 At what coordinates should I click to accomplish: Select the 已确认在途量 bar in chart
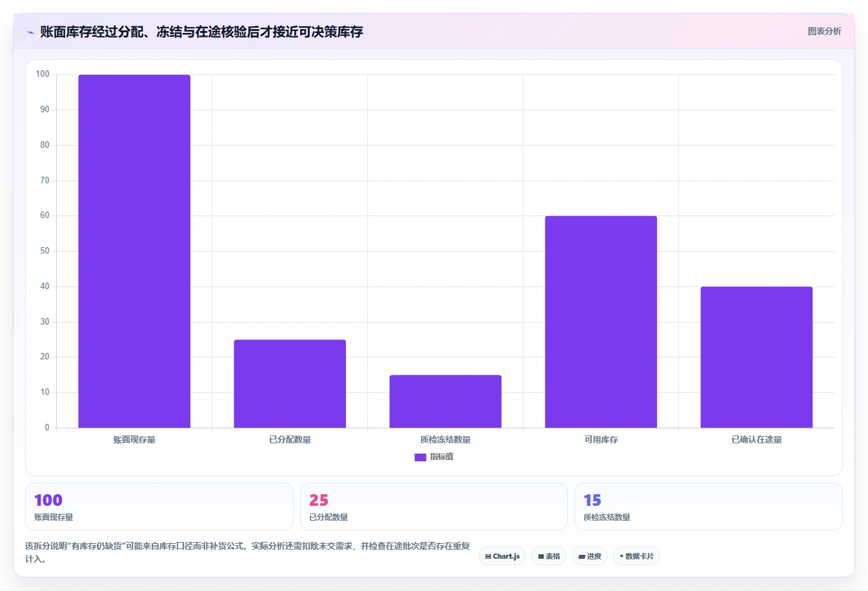756,357
